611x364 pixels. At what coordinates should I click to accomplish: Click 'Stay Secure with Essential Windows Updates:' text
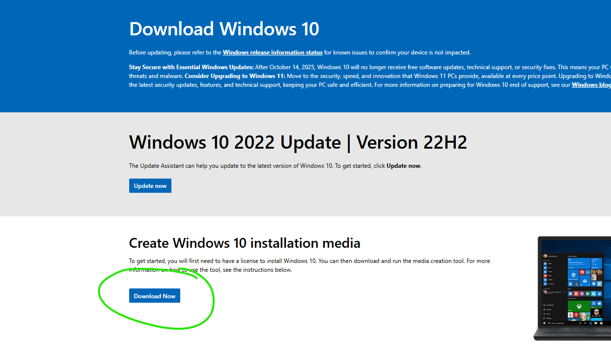(191, 67)
